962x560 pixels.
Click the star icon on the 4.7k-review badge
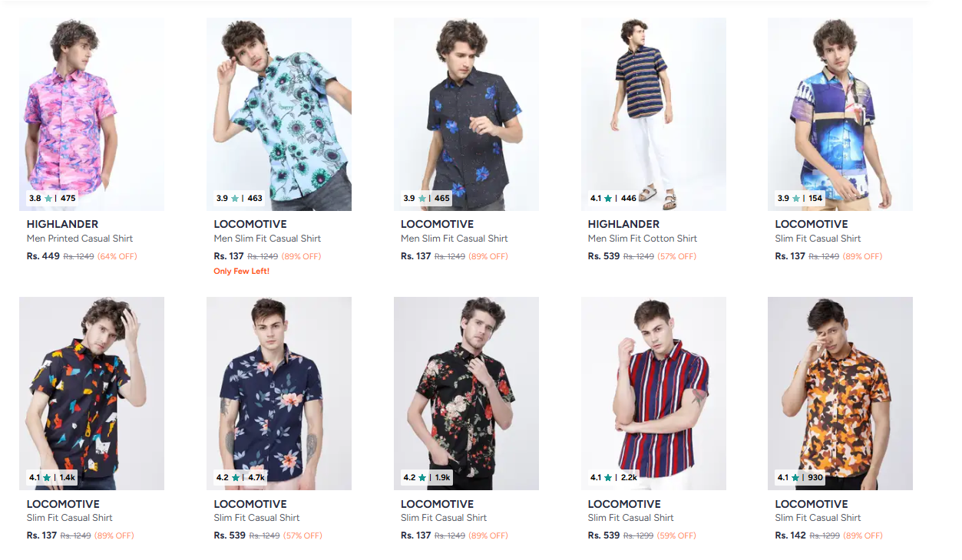[x=236, y=477]
